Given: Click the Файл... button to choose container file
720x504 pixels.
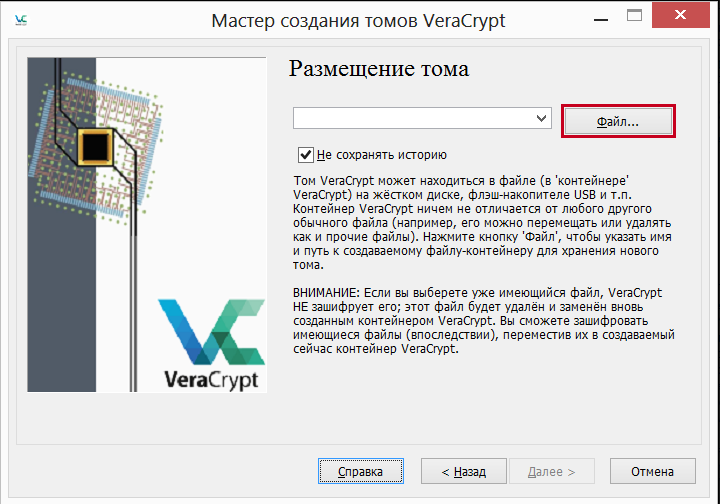Looking at the screenshot, I should (618, 121).
